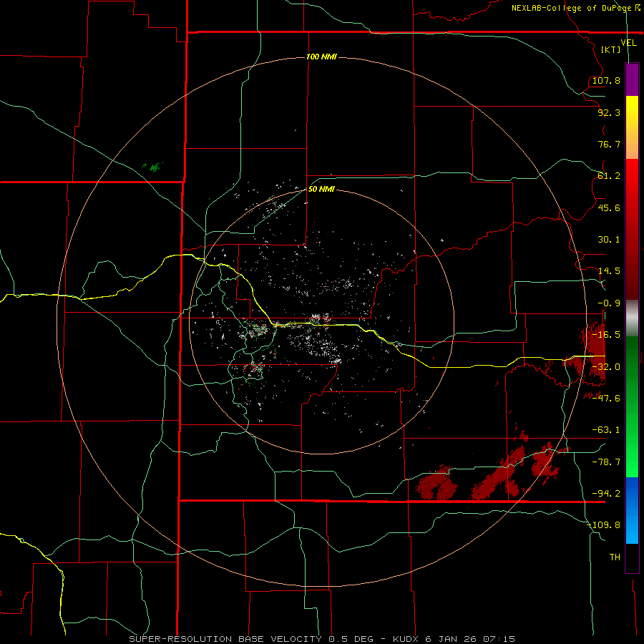
Task: Click the 61.2 legend value
Action: coord(609,176)
